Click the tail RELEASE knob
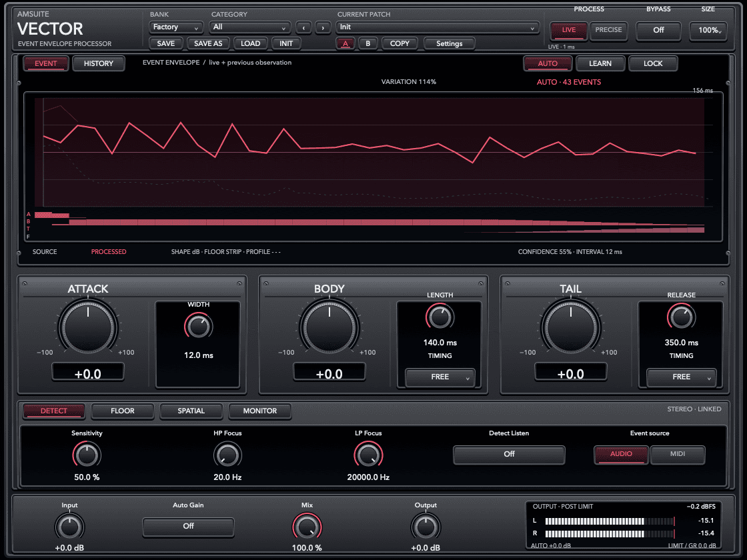 pyautogui.click(x=681, y=317)
